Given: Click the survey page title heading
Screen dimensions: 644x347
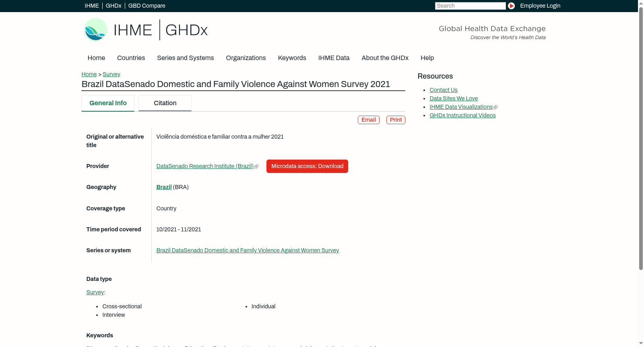Looking at the screenshot, I should coord(236,84).
